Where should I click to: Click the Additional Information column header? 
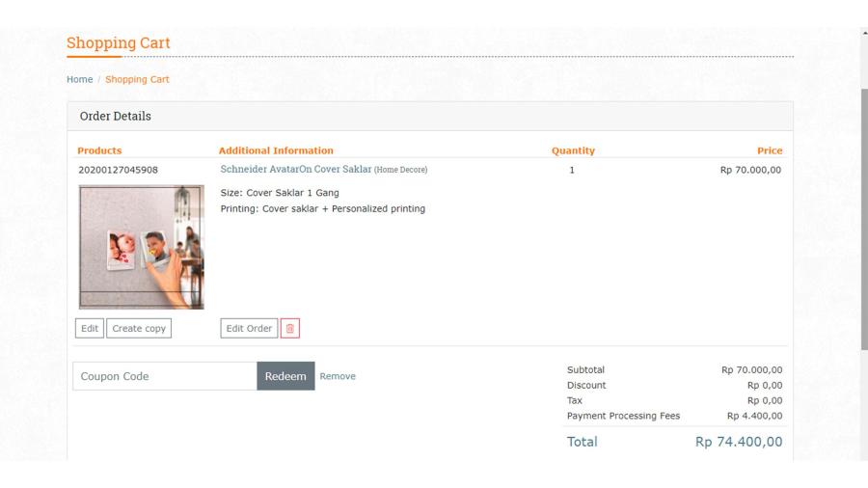[276, 150]
